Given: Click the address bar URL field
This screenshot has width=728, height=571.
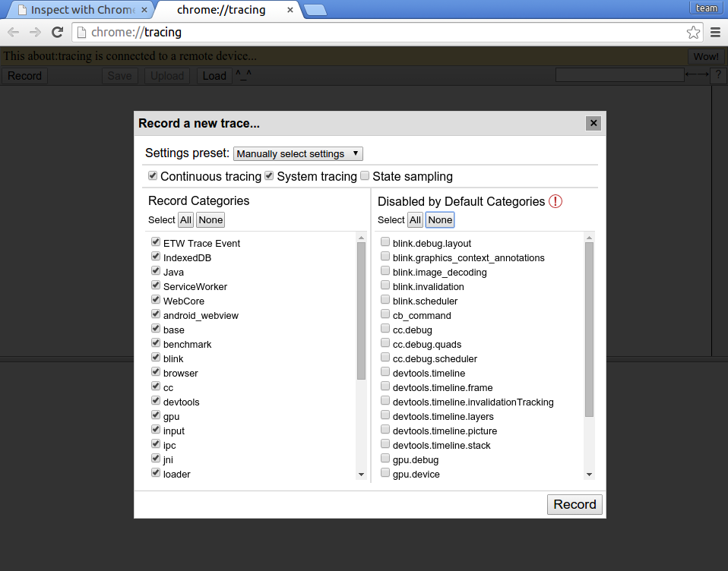Looking at the screenshot, I should tap(380, 32).
